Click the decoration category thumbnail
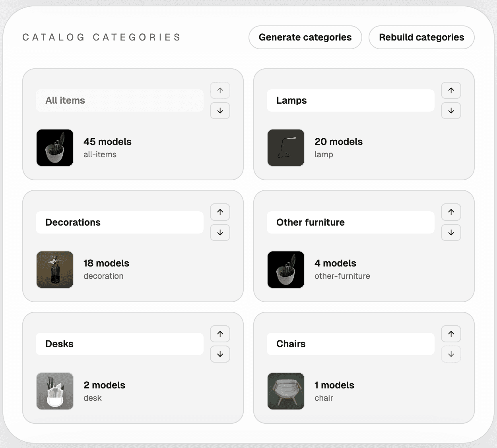Image resolution: width=497 pixels, height=448 pixels. (x=54, y=270)
